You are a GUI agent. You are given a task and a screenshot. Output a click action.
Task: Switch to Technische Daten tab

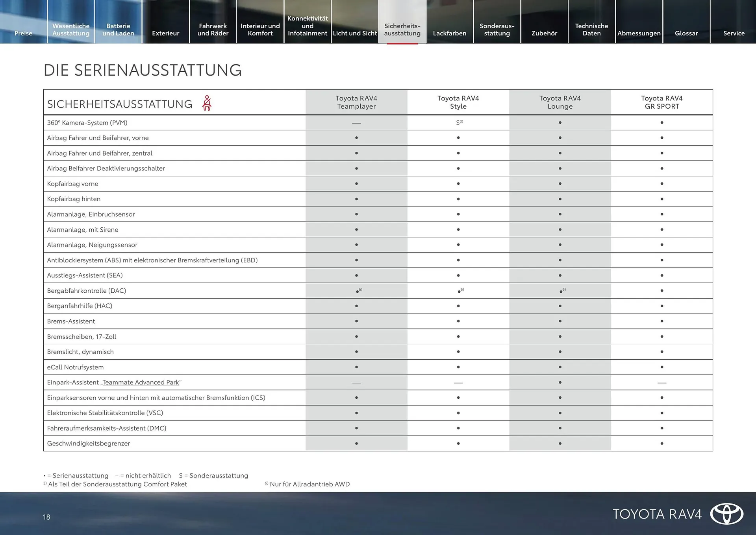pyautogui.click(x=591, y=30)
